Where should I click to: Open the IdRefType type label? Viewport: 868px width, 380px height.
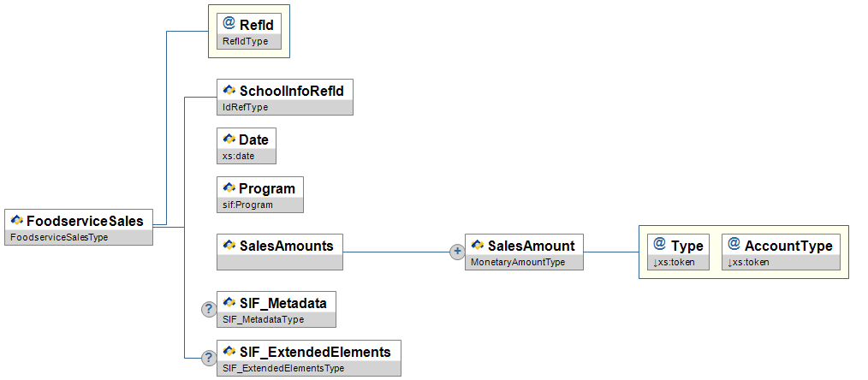coord(246,107)
